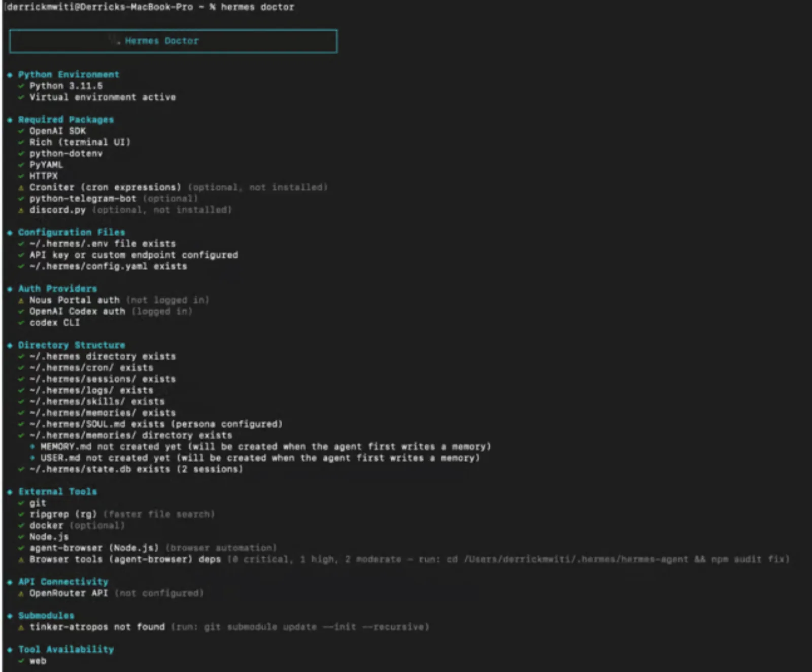Click the checkmark icon beside OpenAI SDK
The height and width of the screenshot is (672, 812).
[21, 131]
